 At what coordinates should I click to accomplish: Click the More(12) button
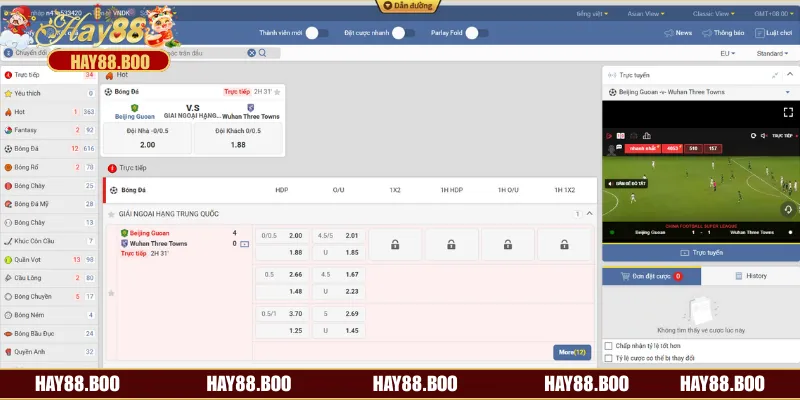[x=572, y=353]
